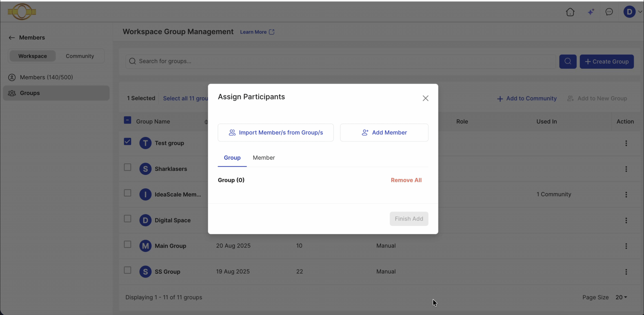Switch to the Member tab
Image resolution: width=644 pixels, height=315 pixels.
coord(264,158)
